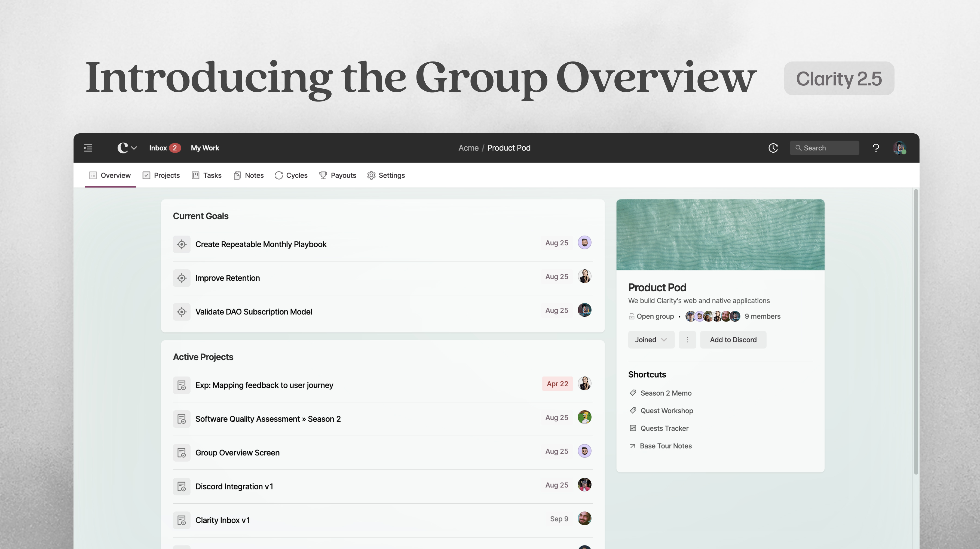Click the sidebar toggle menu icon
The width and height of the screenshot is (980, 549).
pos(88,148)
